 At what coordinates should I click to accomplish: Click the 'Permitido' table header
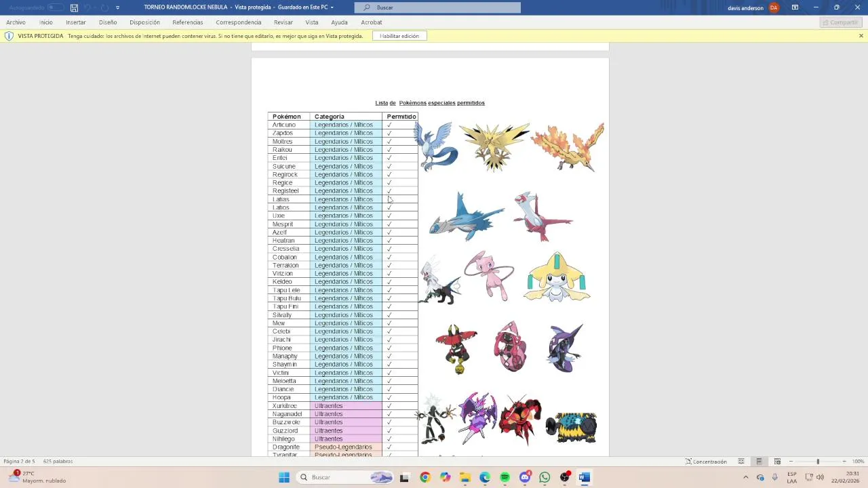coord(401,117)
